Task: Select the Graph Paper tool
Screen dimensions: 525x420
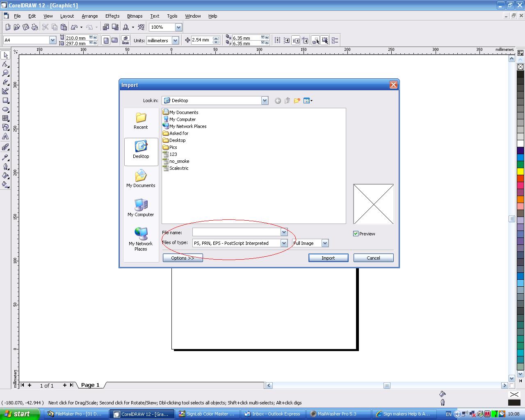Action: click(5, 119)
